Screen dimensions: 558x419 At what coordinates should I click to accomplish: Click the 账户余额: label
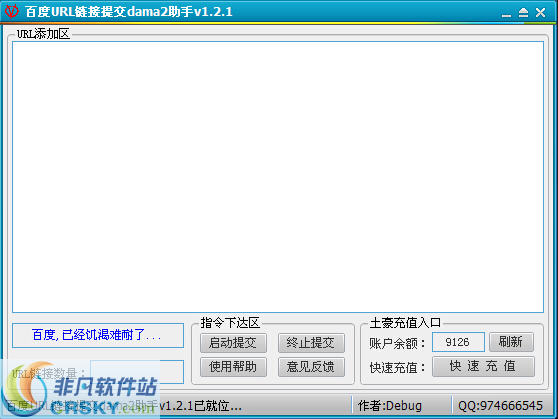[x=397, y=344]
